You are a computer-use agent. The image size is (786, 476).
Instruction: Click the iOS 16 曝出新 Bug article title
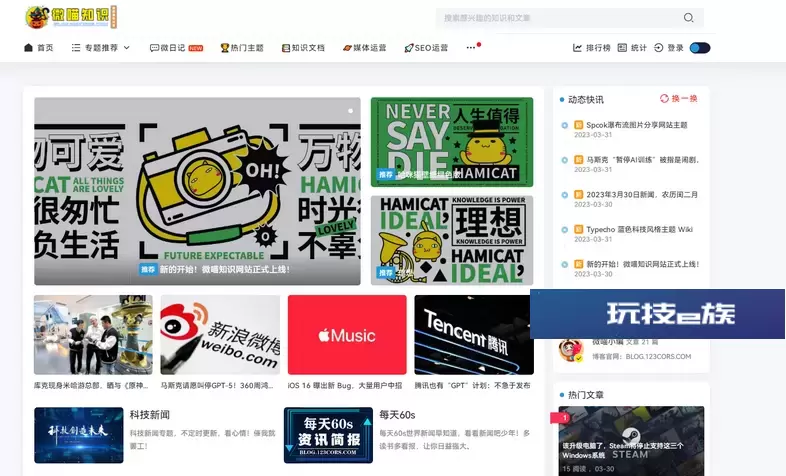point(345,386)
